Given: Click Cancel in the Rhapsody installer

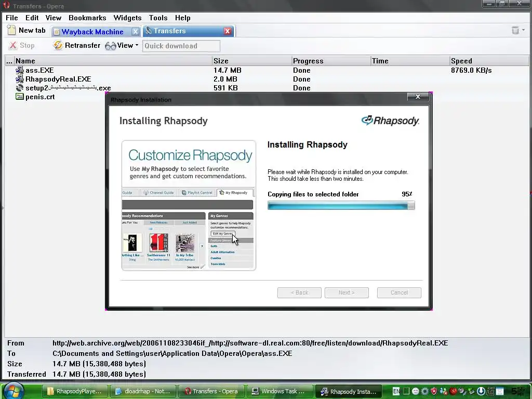Looking at the screenshot, I should pyautogui.click(x=399, y=292).
